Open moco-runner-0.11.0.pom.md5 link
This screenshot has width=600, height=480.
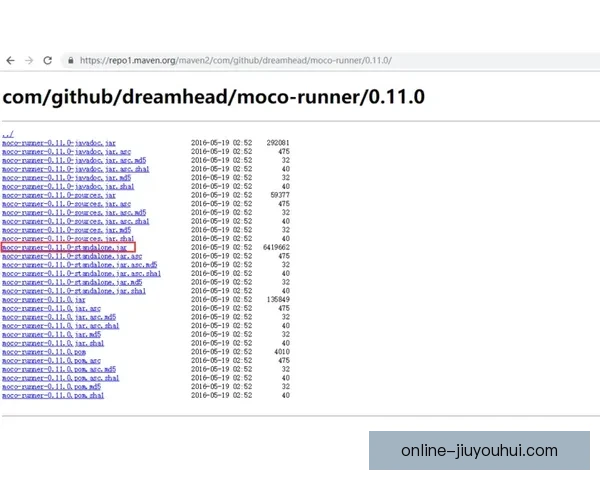click(x=51, y=387)
